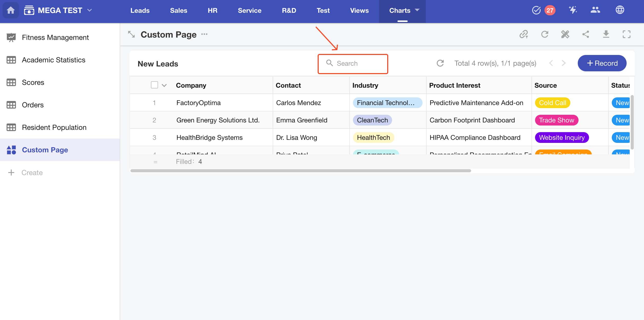Click the horizontal scrollbar under the table
Image resolution: width=644 pixels, height=320 pixels.
point(301,170)
